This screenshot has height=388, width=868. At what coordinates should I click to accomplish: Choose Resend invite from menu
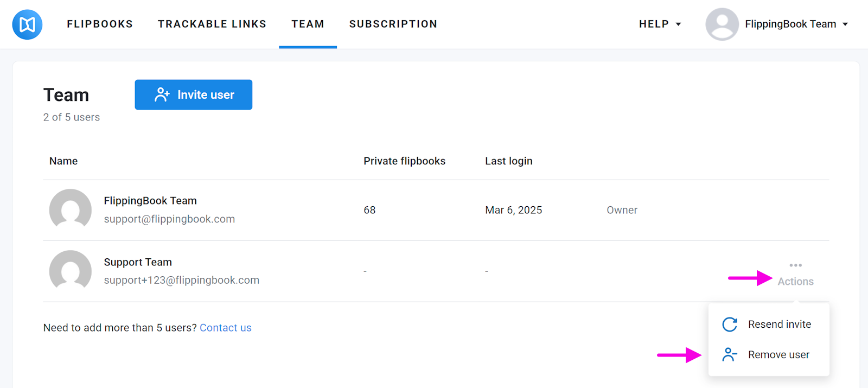[769, 325]
